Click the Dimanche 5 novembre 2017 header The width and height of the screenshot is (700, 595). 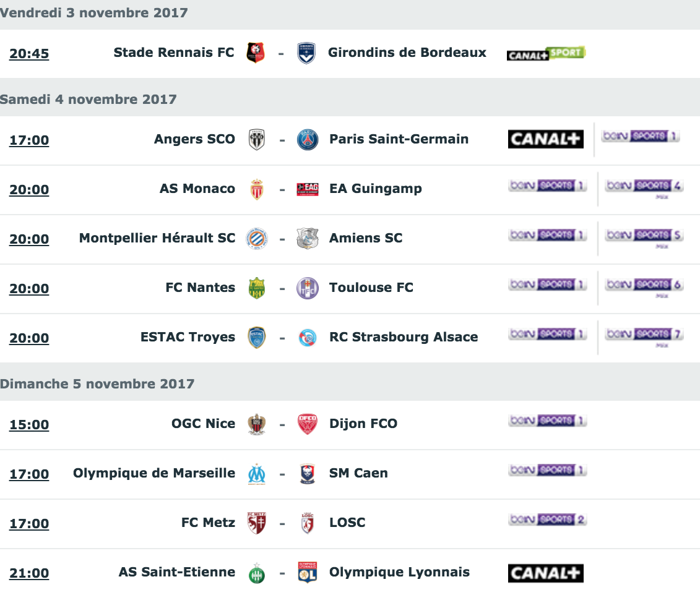(97, 384)
